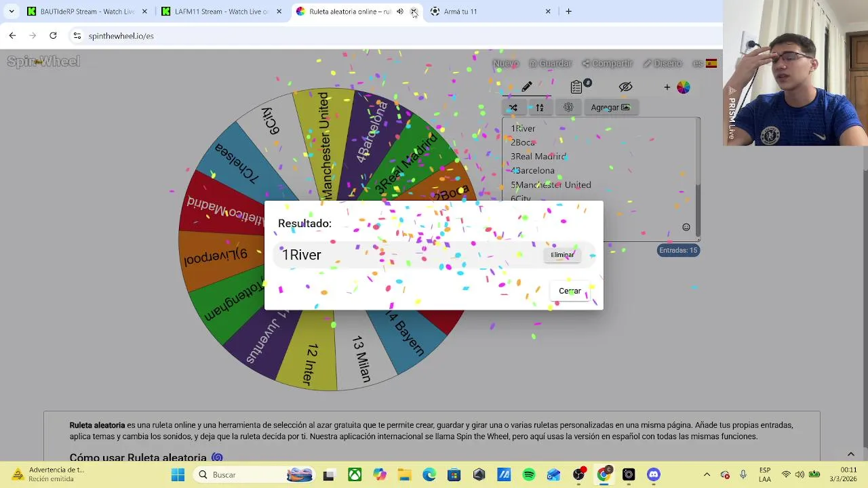This screenshot has width=868, height=488.
Task: Open the es language selector with Spanish flag
Action: tap(705, 63)
